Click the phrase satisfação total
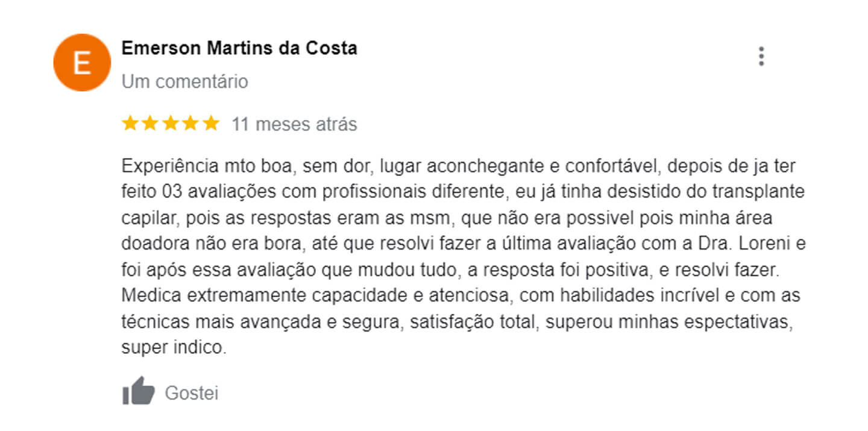Viewport: 868px width, 431px height. [x=474, y=322]
